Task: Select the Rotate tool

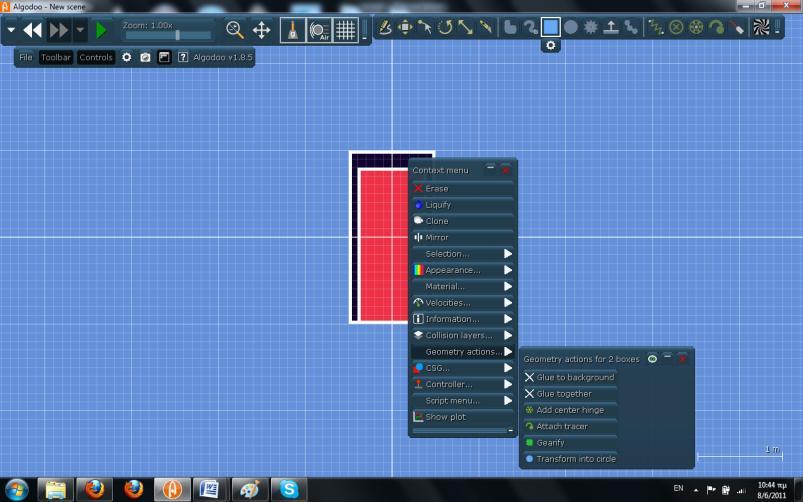Action: tap(445, 27)
